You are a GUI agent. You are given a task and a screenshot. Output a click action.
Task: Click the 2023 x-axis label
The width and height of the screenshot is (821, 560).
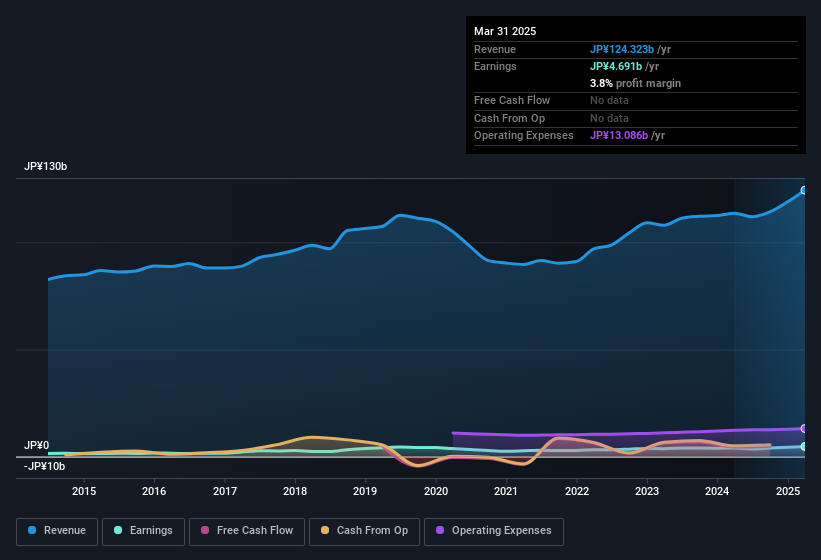[647, 491]
